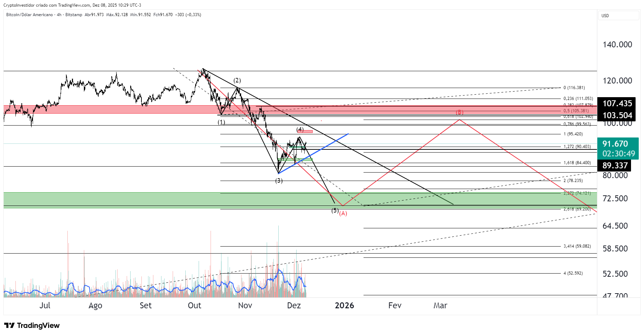This screenshot has width=644, height=336.
Task: Click the red (B) wave label
Action: point(459,112)
